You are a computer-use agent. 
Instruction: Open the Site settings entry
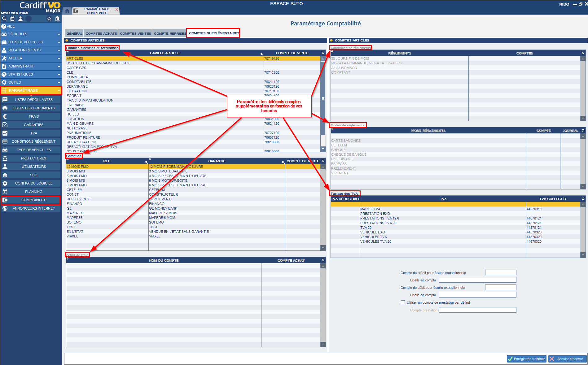click(x=31, y=175)
